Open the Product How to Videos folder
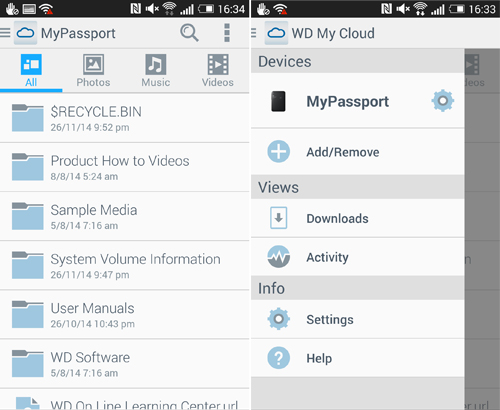This screenshot has height=410, width=500. tap(125, 167)
